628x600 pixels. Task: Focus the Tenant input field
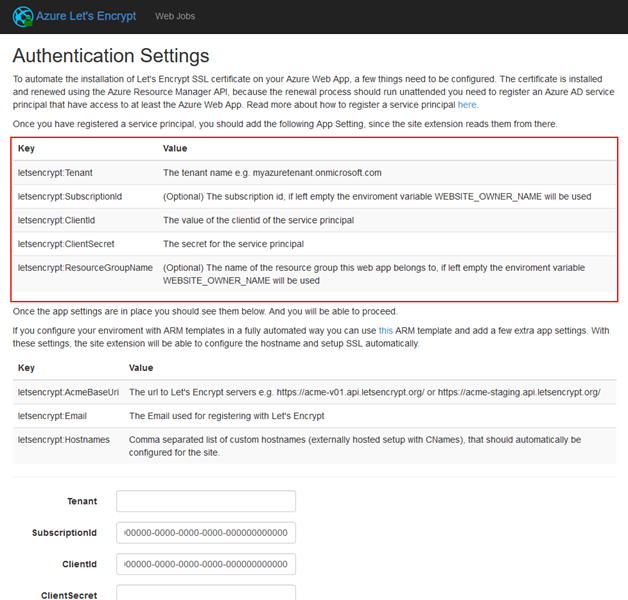coord(206,501)
